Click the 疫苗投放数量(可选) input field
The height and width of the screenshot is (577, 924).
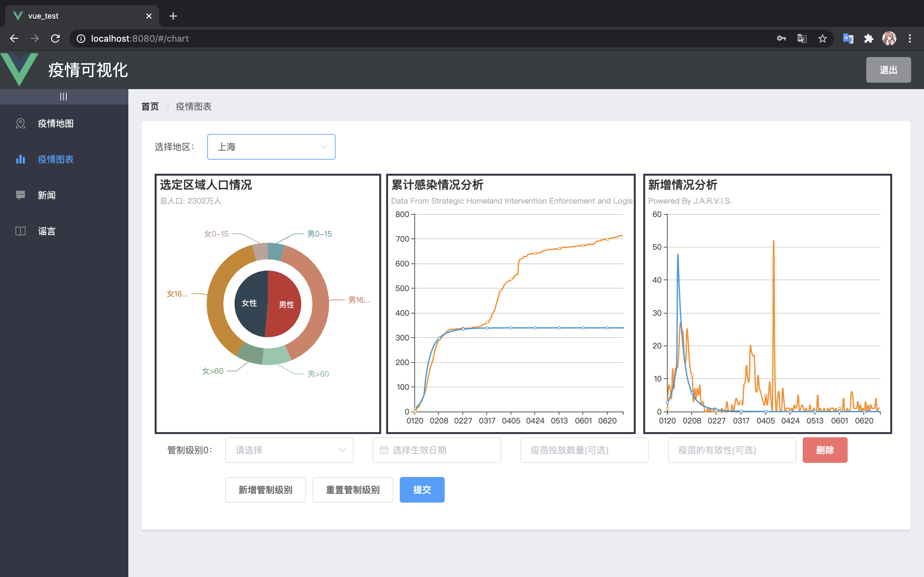click(x=584, y=450)
